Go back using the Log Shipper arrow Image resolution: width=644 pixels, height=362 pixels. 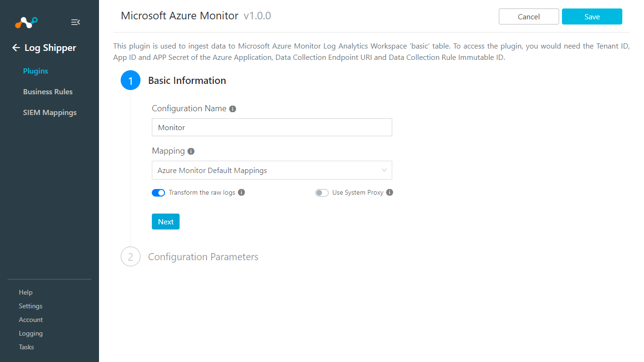(16, 48)
